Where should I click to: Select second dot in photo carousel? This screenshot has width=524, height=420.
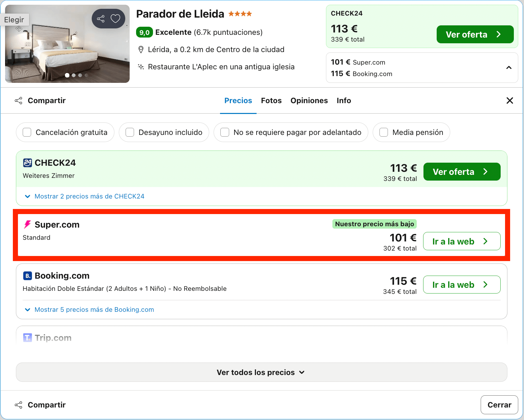pyautogui.click(x=73, y=75)
